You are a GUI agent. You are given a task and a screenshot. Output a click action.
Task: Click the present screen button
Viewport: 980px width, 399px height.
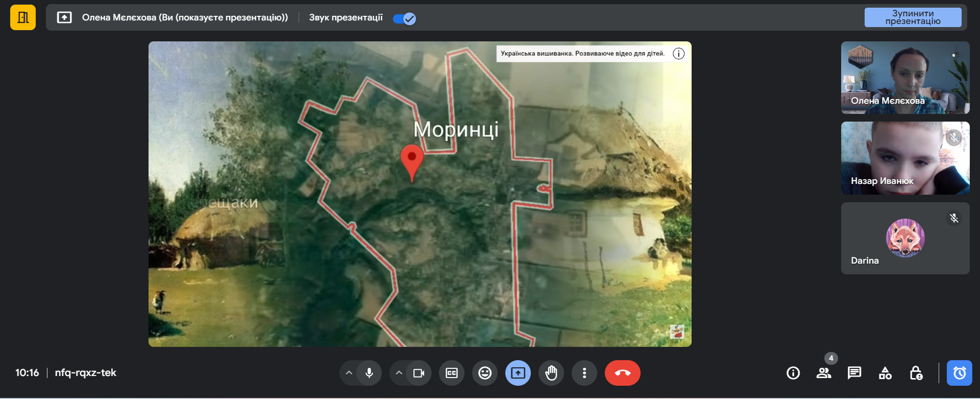pyautogui.click(x=518, y=373)
